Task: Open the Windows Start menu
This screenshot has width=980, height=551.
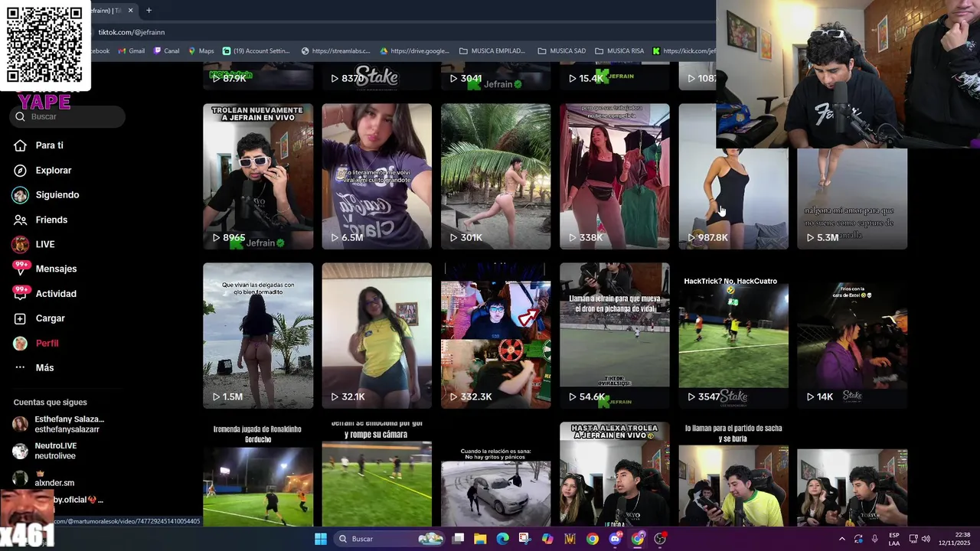Action: (x=320, y=539)
